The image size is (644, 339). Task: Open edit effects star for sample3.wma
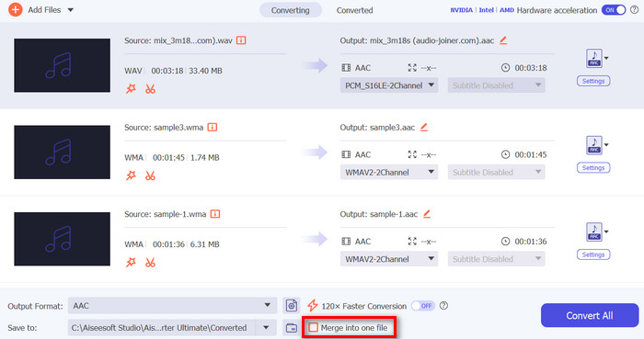coord(131,175)
